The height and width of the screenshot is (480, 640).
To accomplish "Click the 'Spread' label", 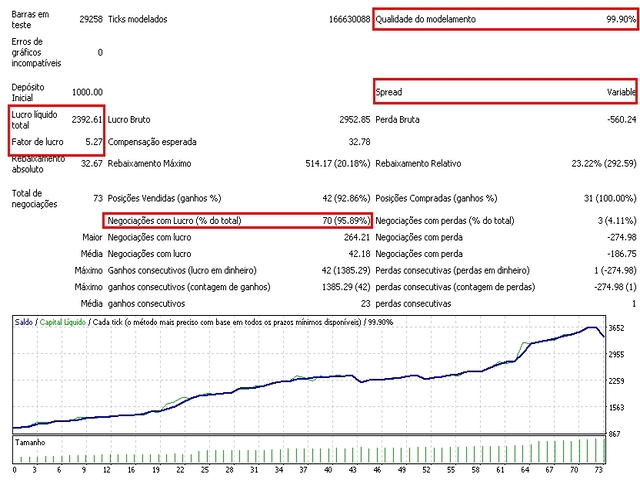I will coord(389,92).
